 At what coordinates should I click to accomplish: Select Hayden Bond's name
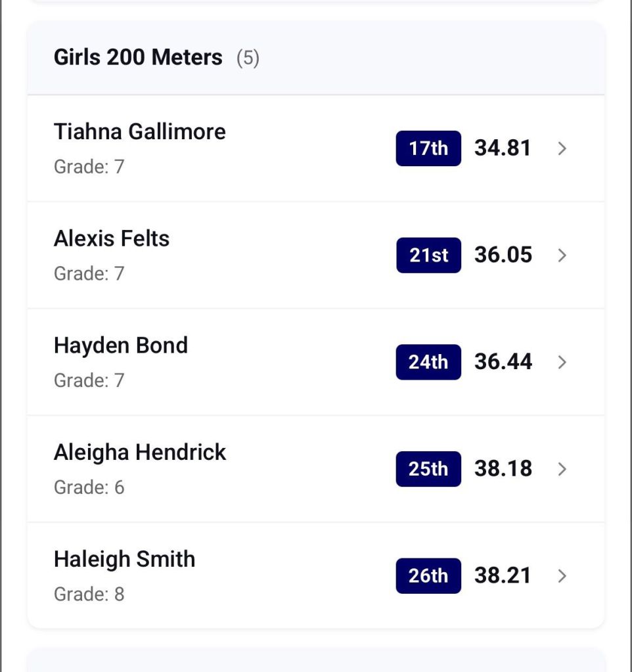[121, 346]
